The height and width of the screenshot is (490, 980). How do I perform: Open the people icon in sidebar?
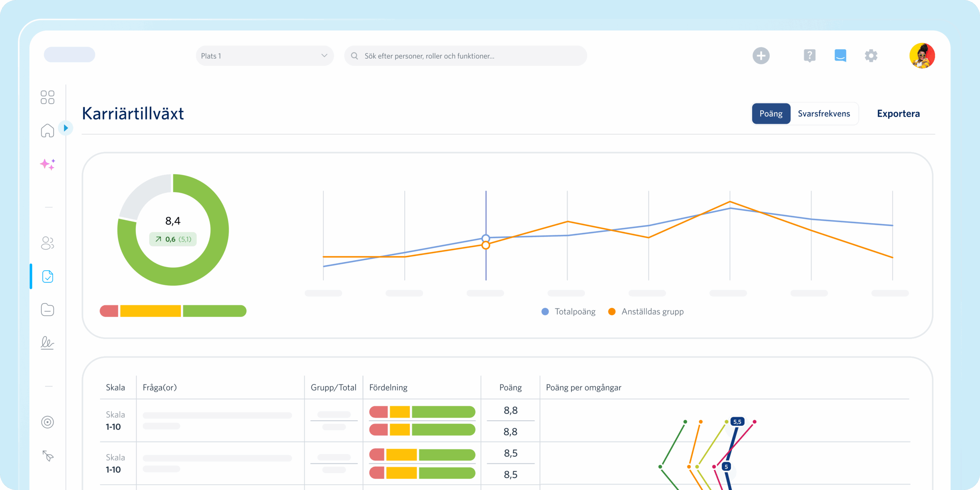(47, 243)
